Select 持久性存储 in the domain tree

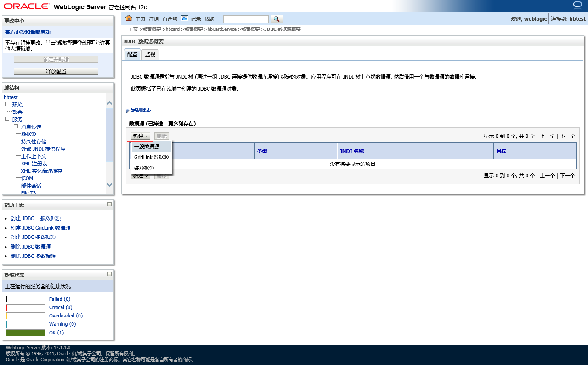pyautogui.click(x=34, y=142)
